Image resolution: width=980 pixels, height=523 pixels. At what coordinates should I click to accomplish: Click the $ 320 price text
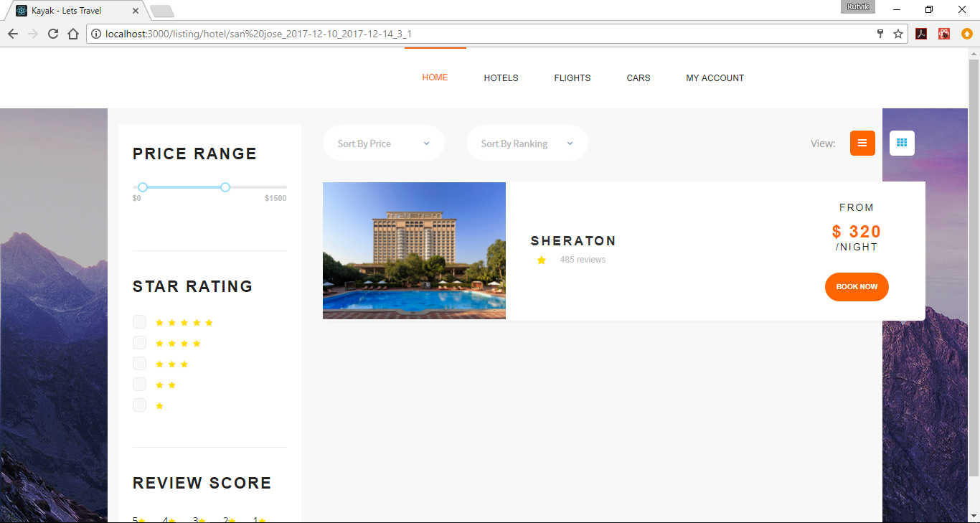coord(857,232)
